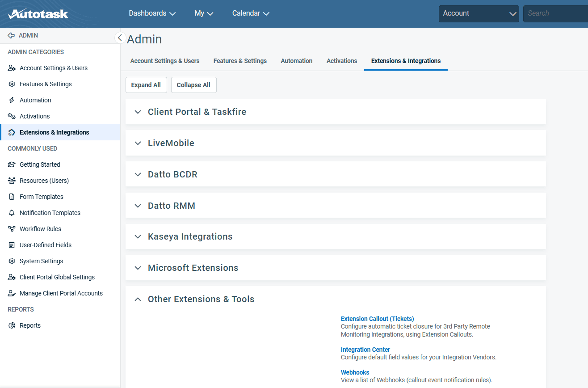The height and width of the screenshot is (388, 588).
Task: Open the Calendar menu
Action: 251,13
